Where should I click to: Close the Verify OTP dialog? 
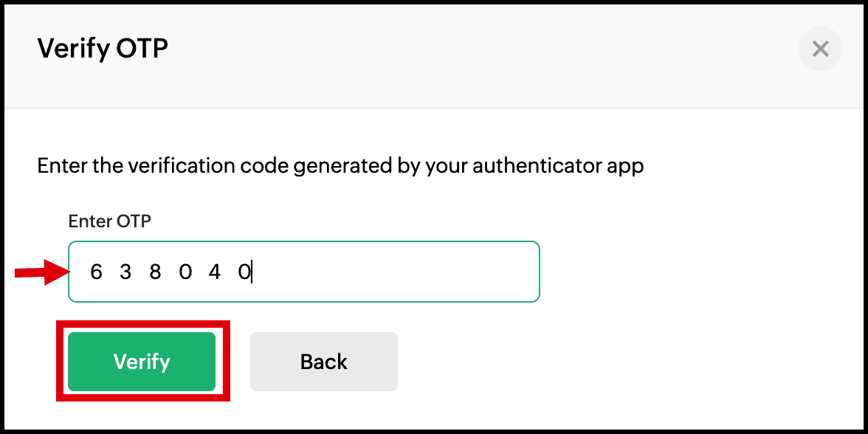pyautogui.click(x=820, y=49)
